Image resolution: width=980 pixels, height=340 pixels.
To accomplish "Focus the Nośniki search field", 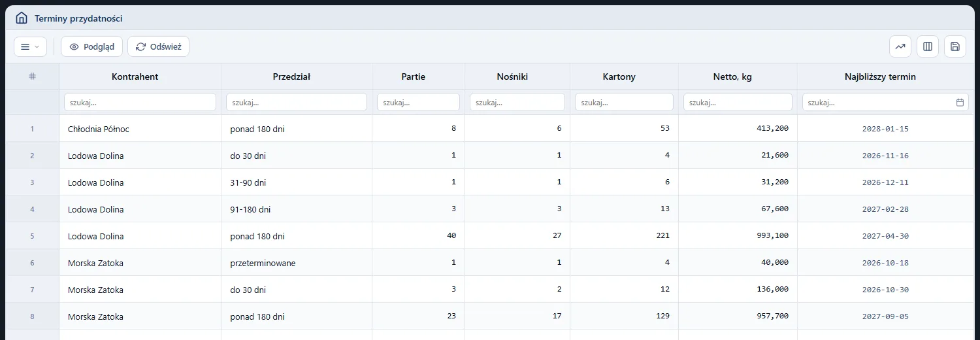I will click(x=517, y=102).
